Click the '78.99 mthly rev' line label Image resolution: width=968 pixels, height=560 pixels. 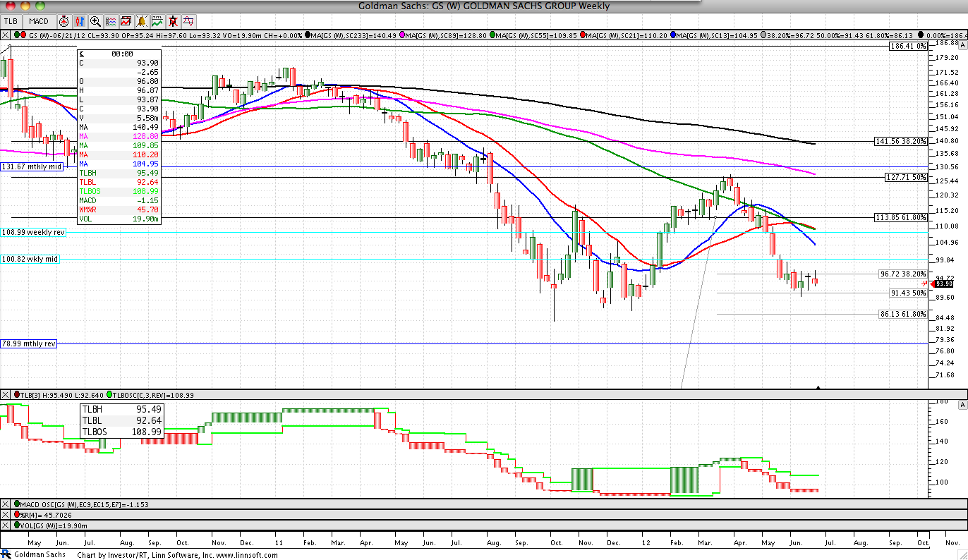28,343
